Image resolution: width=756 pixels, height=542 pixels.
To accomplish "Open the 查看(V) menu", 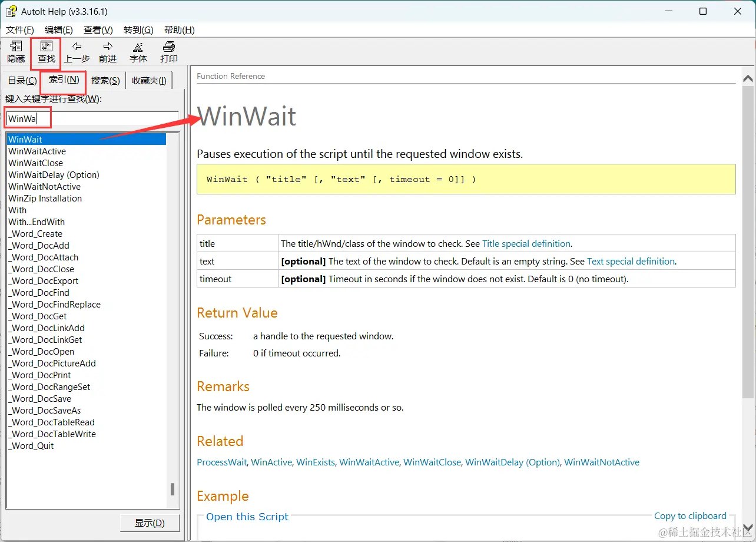I will pyautogui.click(x=98, y=30).
